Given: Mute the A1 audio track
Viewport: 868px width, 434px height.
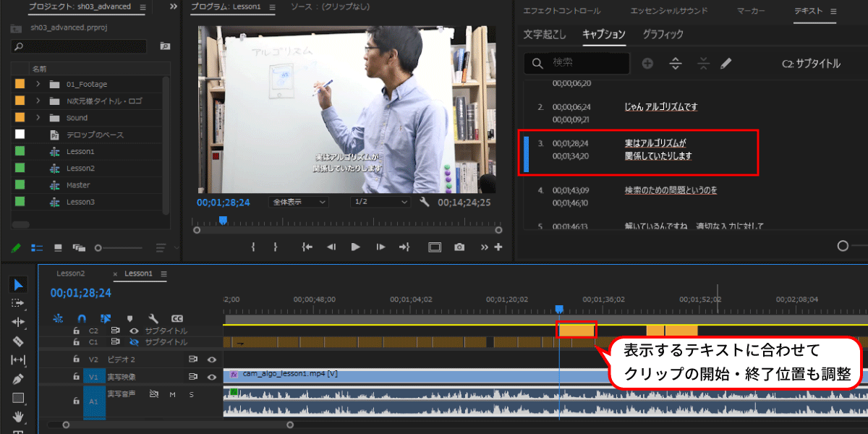Looking at the screenshot, I should [172, 394].
